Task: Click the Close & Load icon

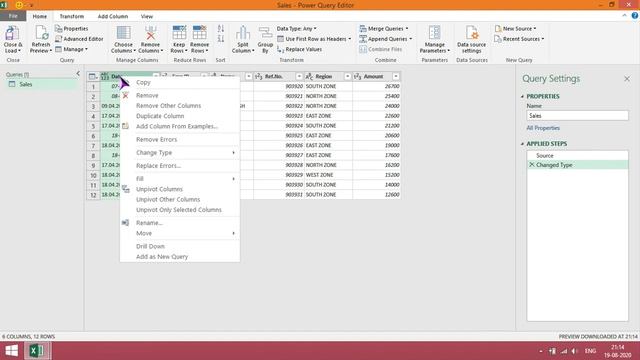Action: point(12,33)
